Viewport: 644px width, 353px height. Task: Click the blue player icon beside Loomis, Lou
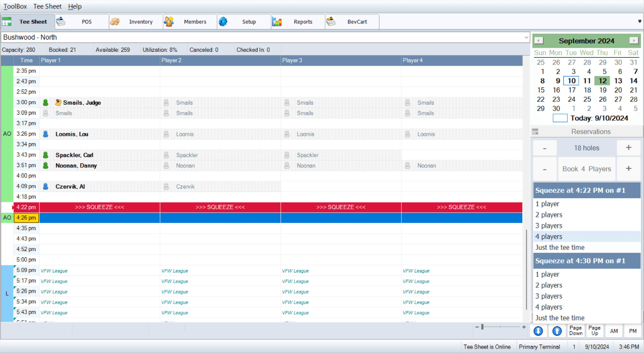46,134
